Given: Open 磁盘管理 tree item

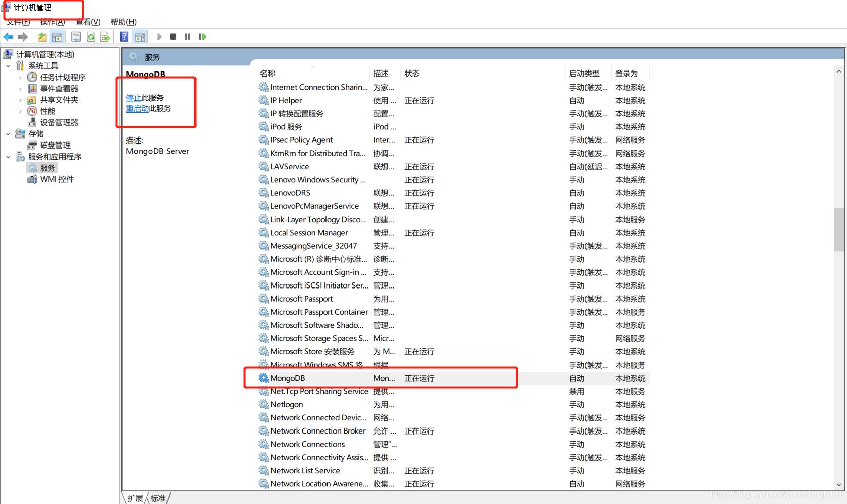Looking at the screenshot, I should [x=55, y=145].
